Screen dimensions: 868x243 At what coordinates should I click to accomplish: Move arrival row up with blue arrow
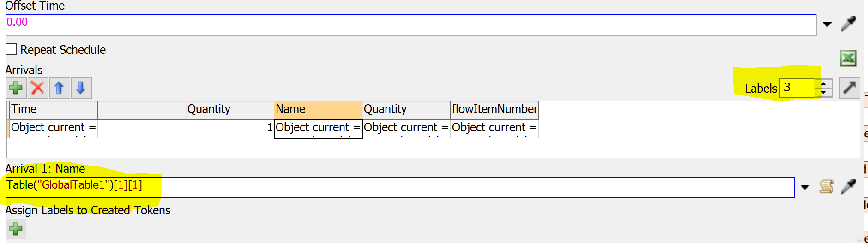pos(59,88)
